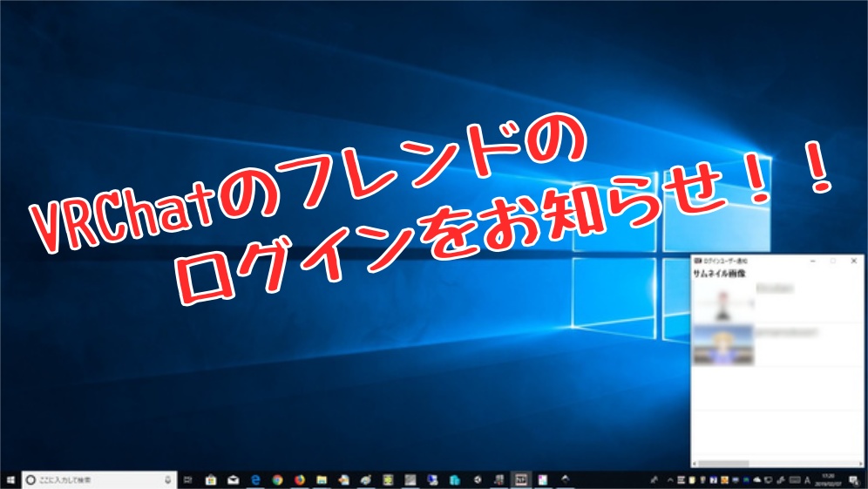Click the サムネイル画像 column header
Image resolution: width=868 pixels, height=489 pixels.
click(719, 274)
